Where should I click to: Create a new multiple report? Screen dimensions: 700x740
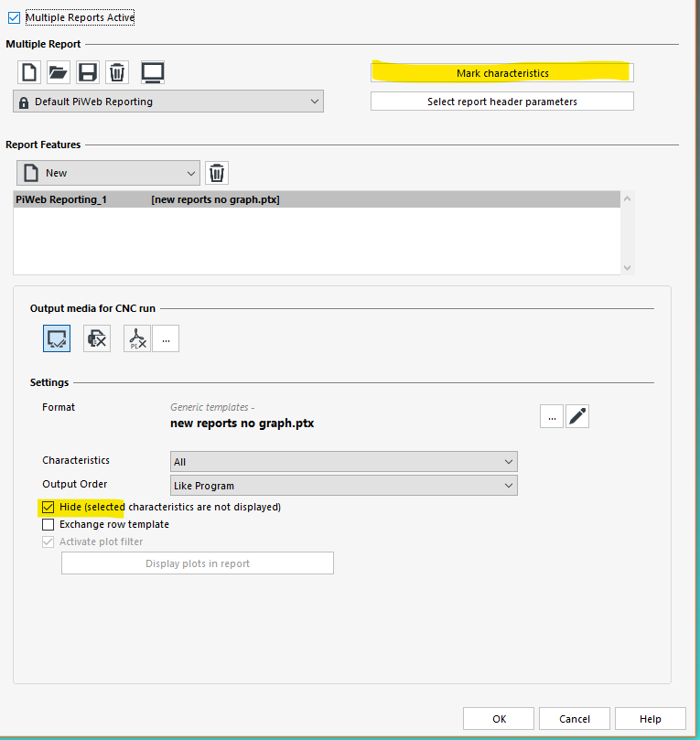click(28, 72)
